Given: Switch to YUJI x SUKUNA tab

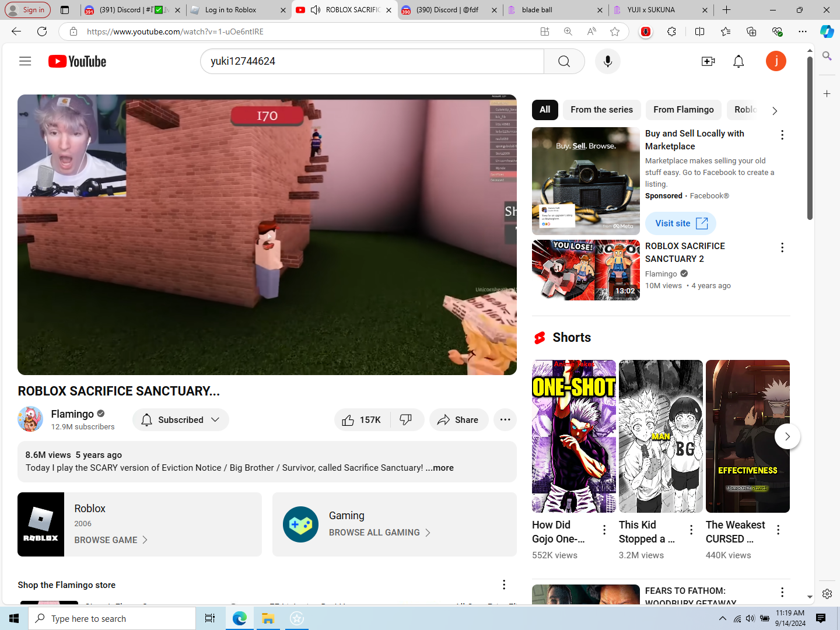Looking at the screenshot, I should (x=660, y=10).
